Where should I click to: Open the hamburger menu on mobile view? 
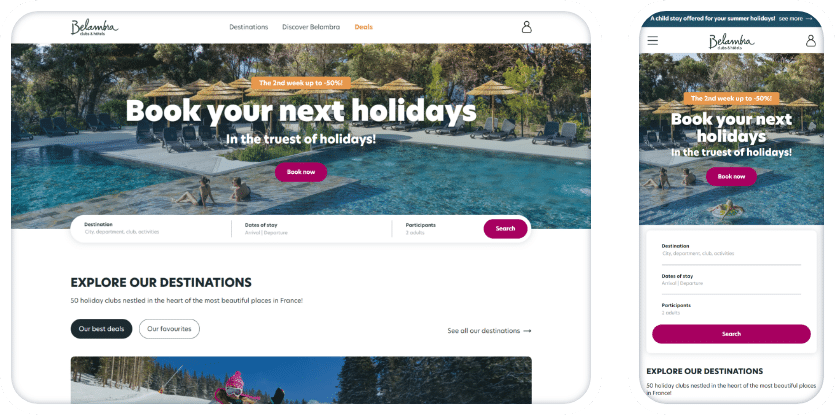652,40
